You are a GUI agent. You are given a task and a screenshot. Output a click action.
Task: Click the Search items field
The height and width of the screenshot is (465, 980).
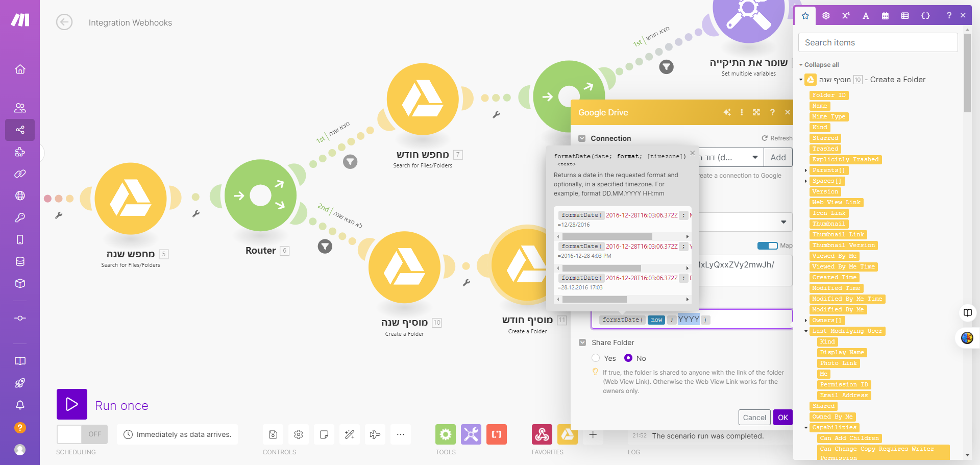878,42
